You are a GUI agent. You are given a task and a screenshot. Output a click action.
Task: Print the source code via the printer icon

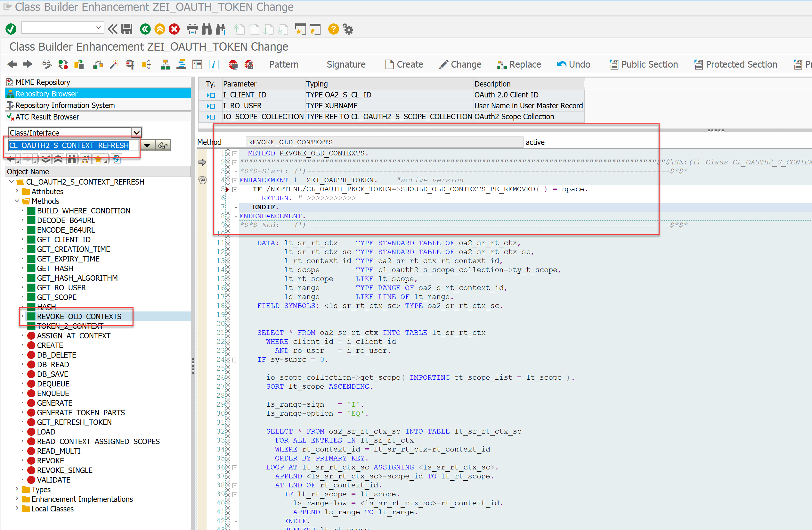[x=192, y=29]
